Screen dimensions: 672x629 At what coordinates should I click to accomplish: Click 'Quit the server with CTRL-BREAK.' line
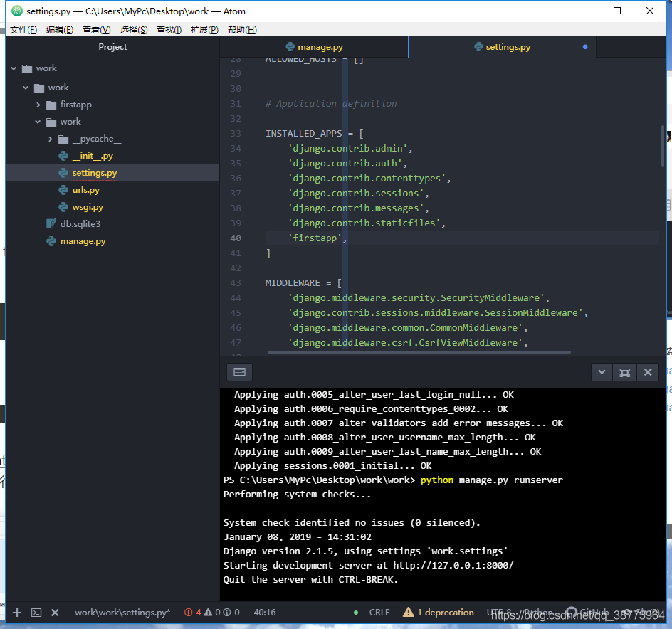pyautogui.click(x=310, y=580)
